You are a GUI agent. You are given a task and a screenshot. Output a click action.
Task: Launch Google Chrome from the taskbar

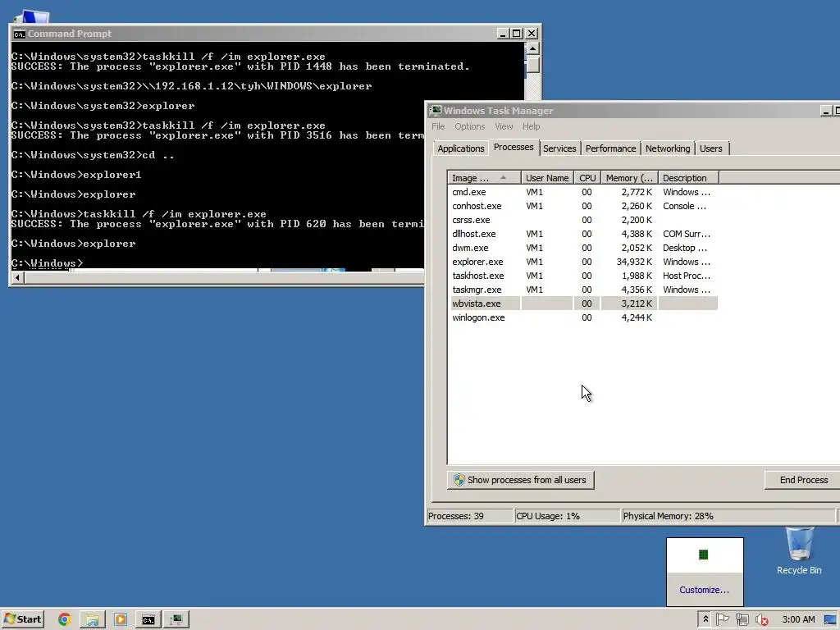(x=64, y=619)
